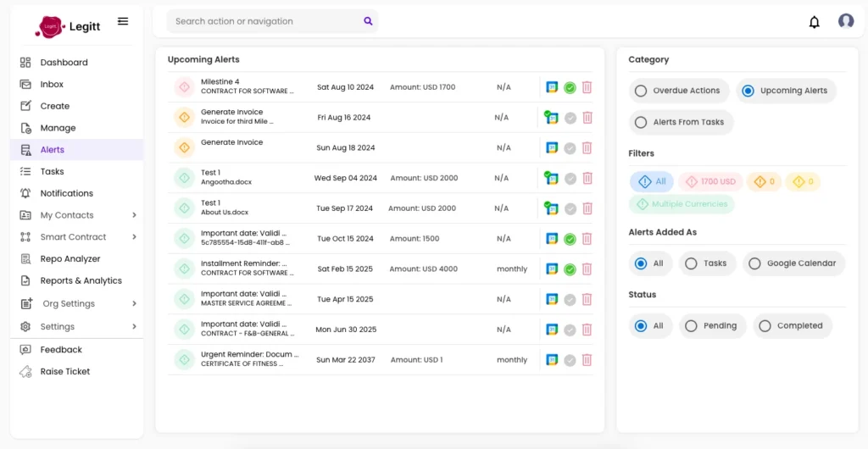This screenshot has width=868, height=449.
Task: Open alert titled Milestine 4
Action: point(220,82)
